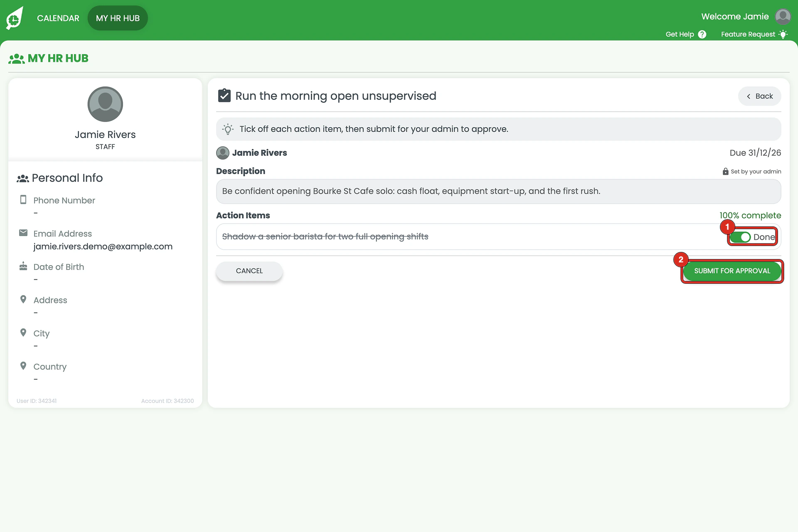Click the User ID: 342341 text
The height and width of the screenshot is (532, 798).
37,401
